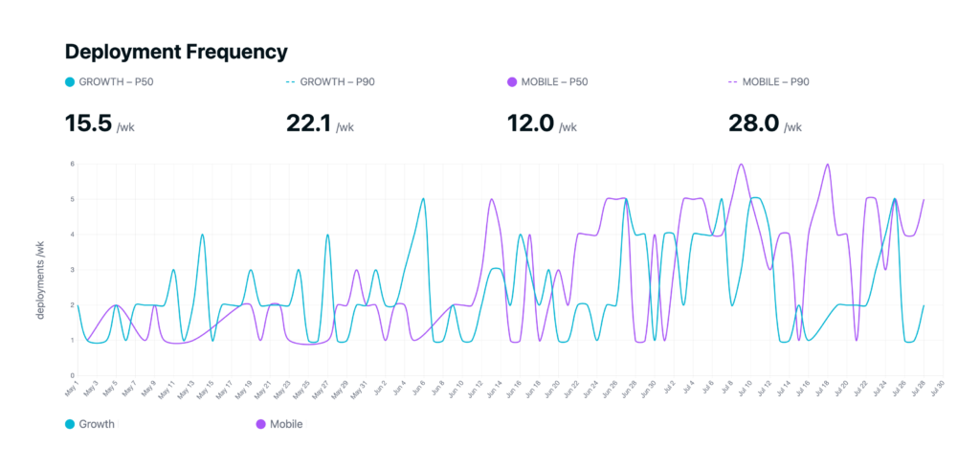980x470 pixels.
Task: Click the cyan dashed GROWTH – P90 marker
Action: (x=291, y=82)
